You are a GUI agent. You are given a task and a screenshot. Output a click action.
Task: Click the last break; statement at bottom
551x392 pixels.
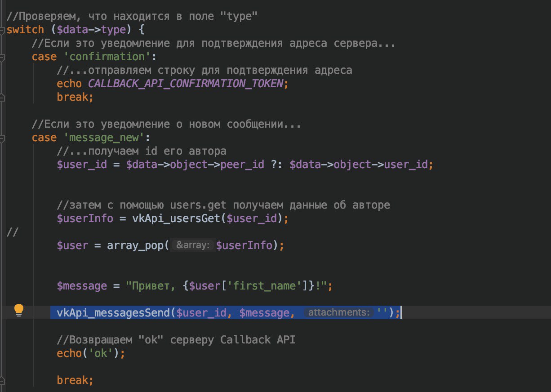76,380
